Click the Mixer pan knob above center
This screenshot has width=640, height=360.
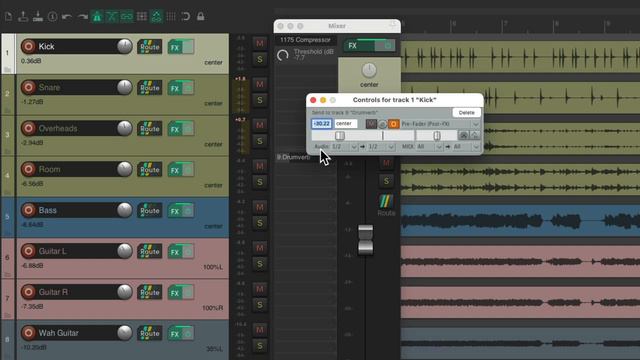tap(369, 71)
